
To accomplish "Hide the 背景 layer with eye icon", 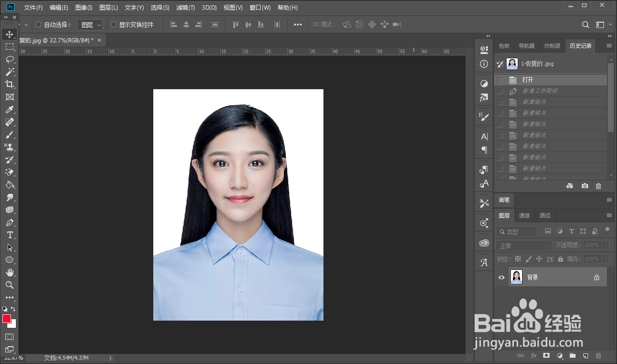I will pos(501,277).
